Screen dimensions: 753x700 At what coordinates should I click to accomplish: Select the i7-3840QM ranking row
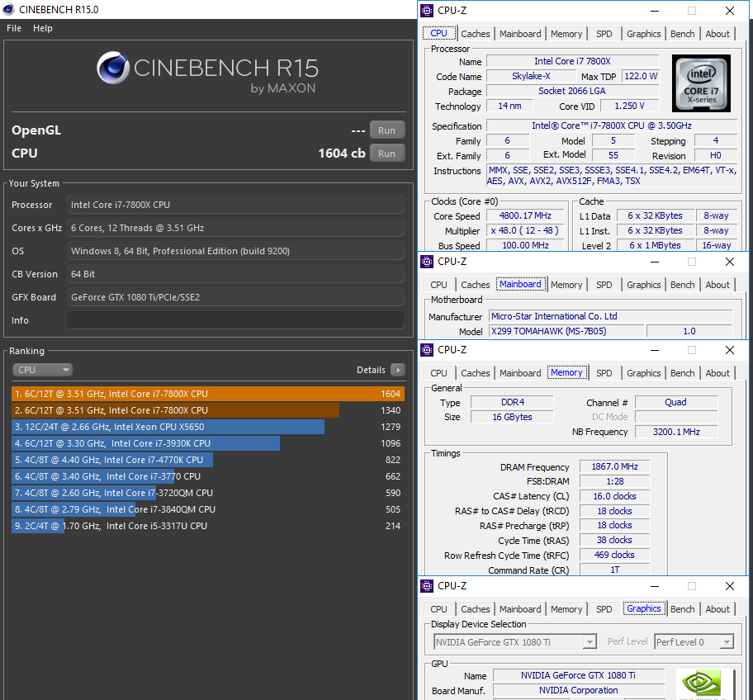pos(208,509)
